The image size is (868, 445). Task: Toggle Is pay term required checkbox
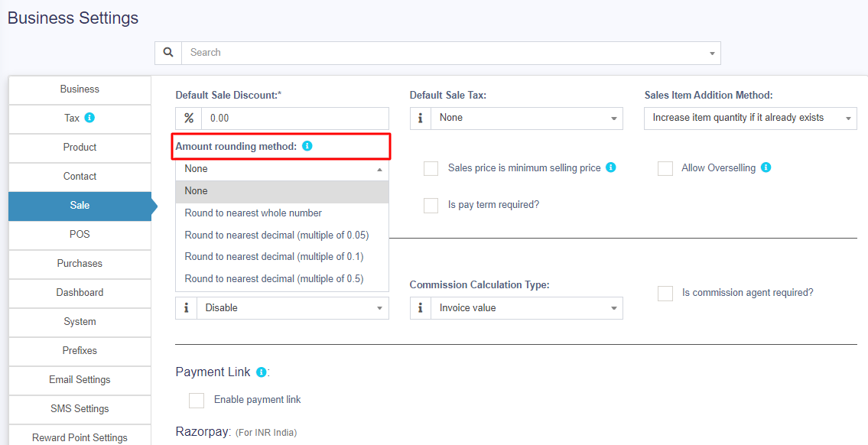click(431, 205)
